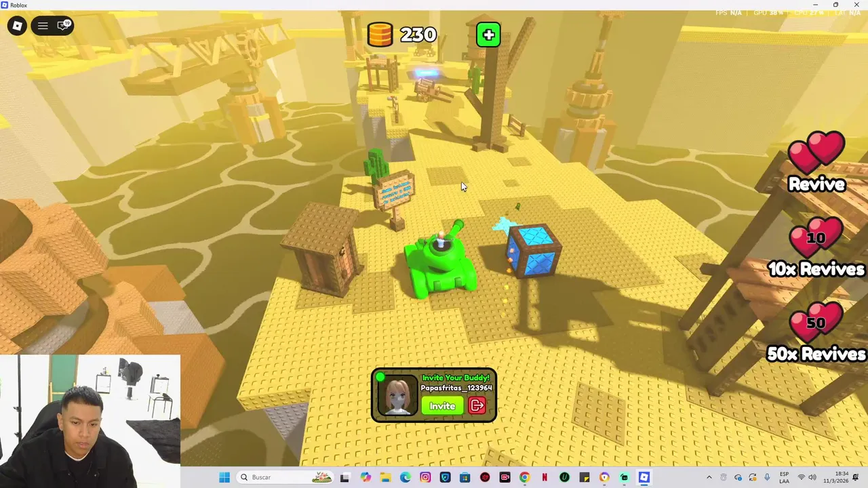The width and height of the screenshot is (868, 488).
Task: Open the Wi-Fi network tray icon
Action: click(x=802, y=477)
